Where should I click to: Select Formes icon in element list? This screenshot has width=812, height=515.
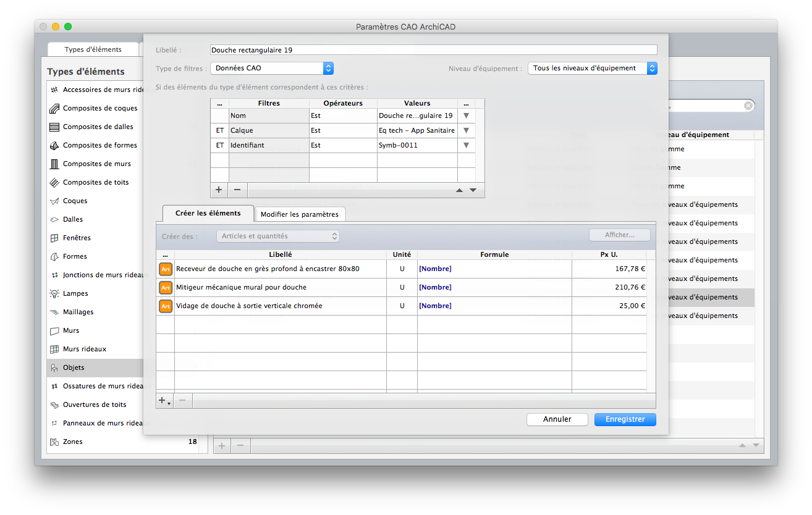coord(54,256)
